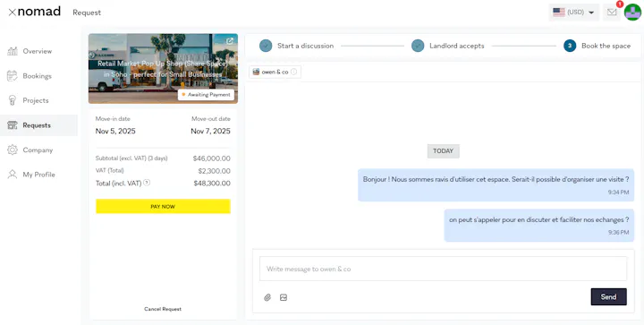The image size is (644, 325).
Task: Click the insert image icon
Action: coord(284,297)
